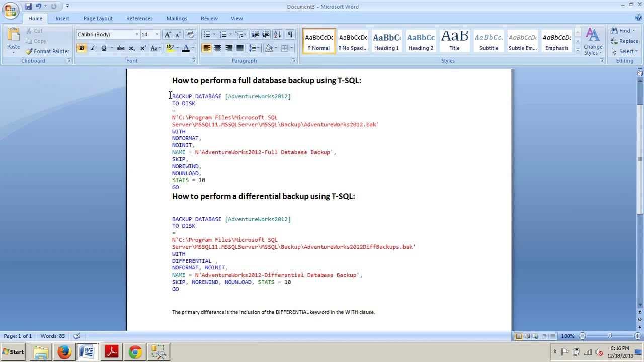644x362 pixels.
Task: Click the Grow Font icon
Action: tap(168, 35)
